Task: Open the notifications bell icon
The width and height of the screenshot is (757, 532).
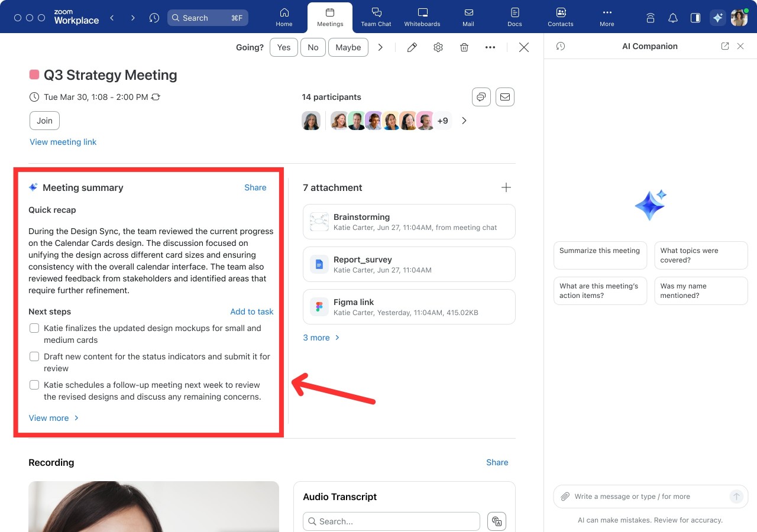Action: (x=673, y=18)
